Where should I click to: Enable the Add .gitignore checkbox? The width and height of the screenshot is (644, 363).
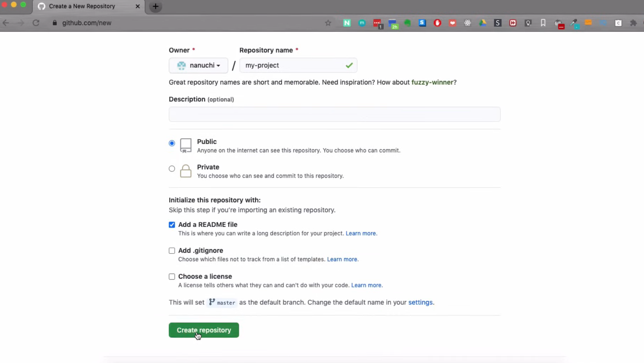172,251
